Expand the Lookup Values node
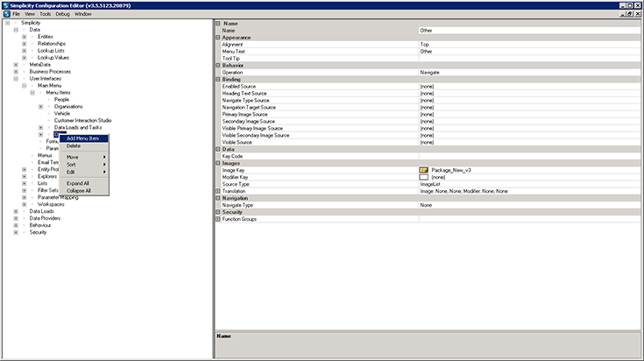The width and height of the screenshot is (644, 361). pyautogui.click(x=24, y=58)
